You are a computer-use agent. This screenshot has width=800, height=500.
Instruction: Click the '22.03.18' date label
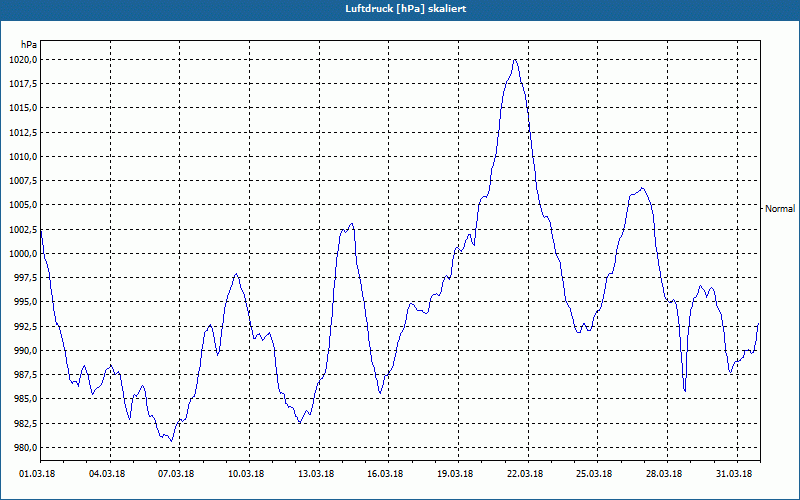(524, 474)
